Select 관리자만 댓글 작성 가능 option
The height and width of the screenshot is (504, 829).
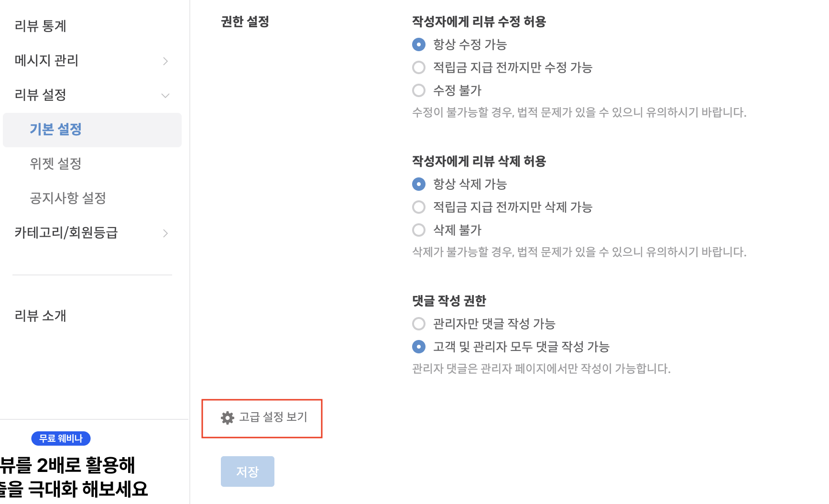click(419, 324)
